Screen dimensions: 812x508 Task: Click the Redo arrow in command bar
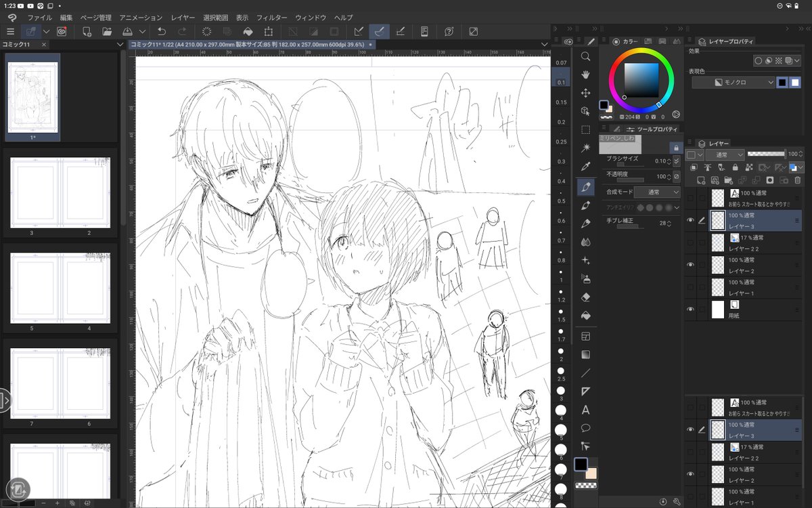[182, 31]
